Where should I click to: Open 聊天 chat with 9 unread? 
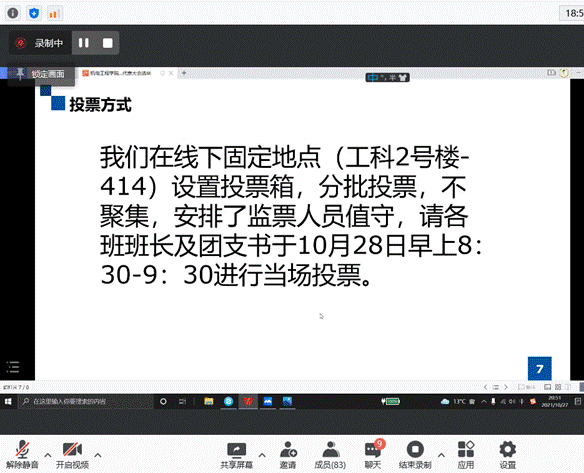373,454
